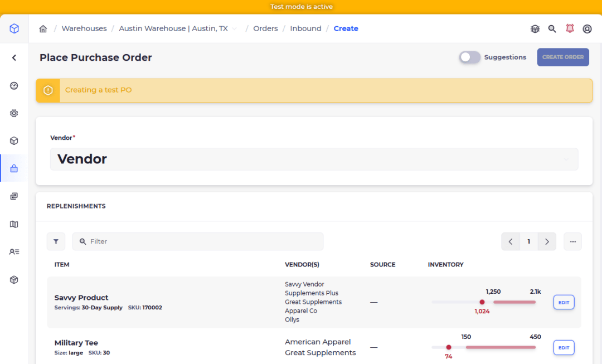602x364 pixels.
Task: Collapse sidebar with back chevron
Action: (14, 57)
